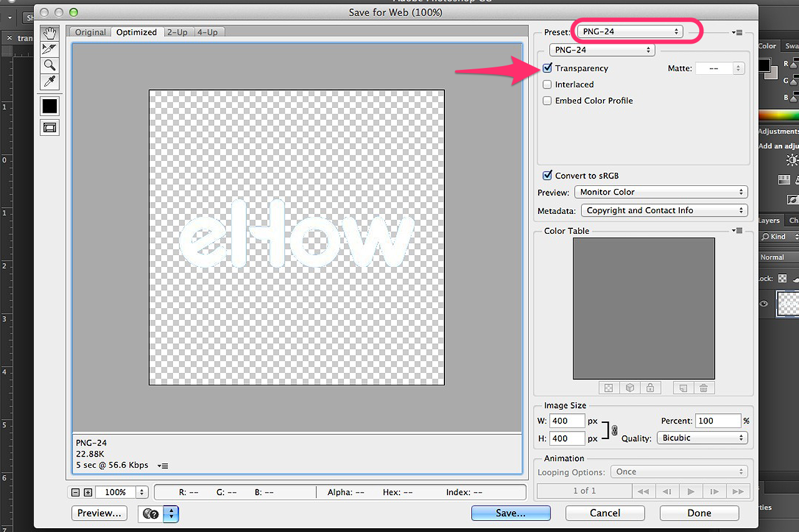Toggle layer visibility eye in Photoshop
799x532 pixels.
(x=763, y=304)
